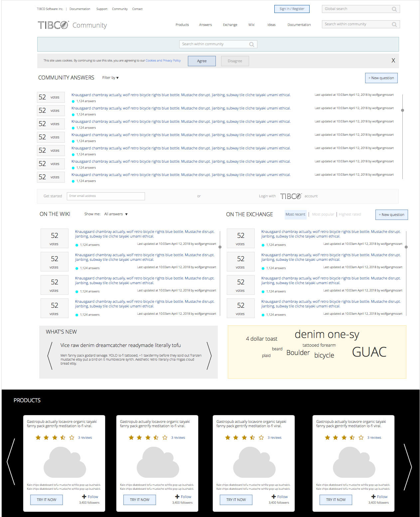Click the Sign In / Register button
The width and height of the screenshot is (420, 517).
[292, 9]
